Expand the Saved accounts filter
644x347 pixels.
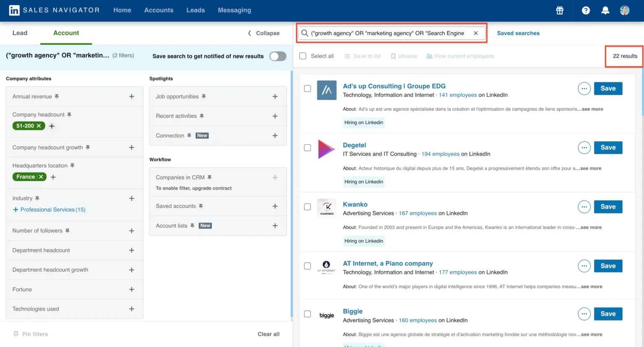point(275,206)
